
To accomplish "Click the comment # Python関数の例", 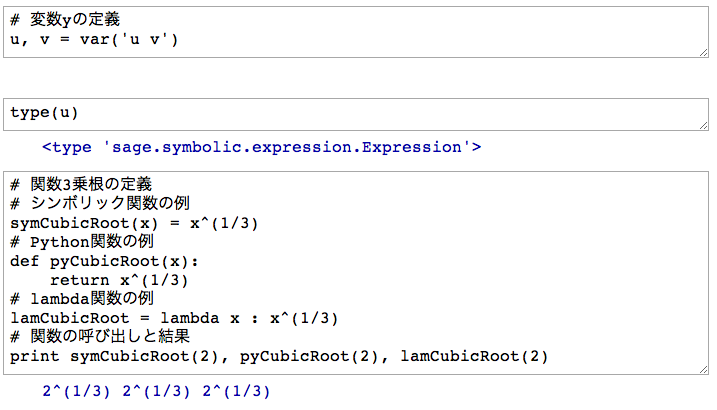I will click(x=82, y=241).
